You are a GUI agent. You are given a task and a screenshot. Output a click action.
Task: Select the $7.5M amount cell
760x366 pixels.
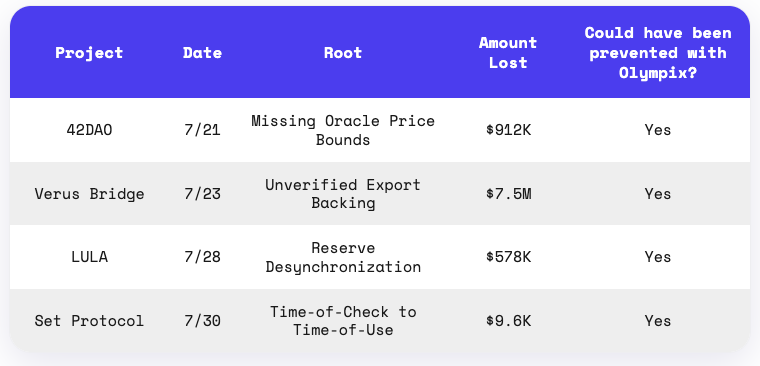(508, 194)
